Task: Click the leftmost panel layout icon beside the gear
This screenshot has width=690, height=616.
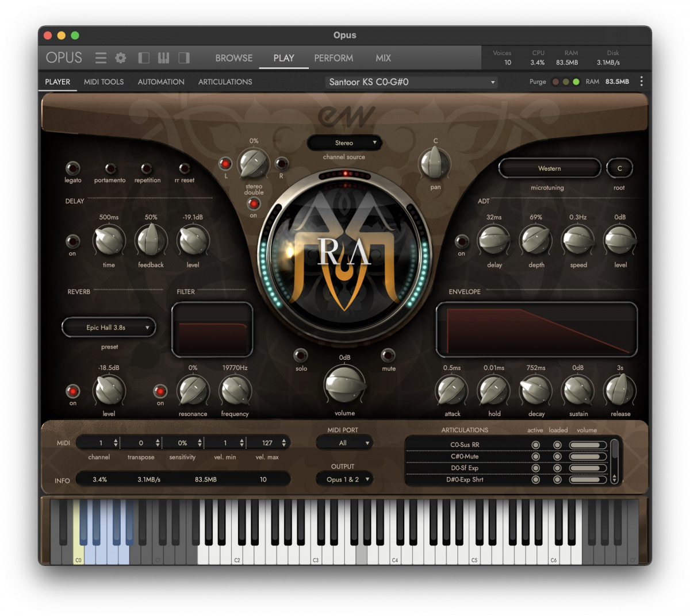Action: point(143,57)
